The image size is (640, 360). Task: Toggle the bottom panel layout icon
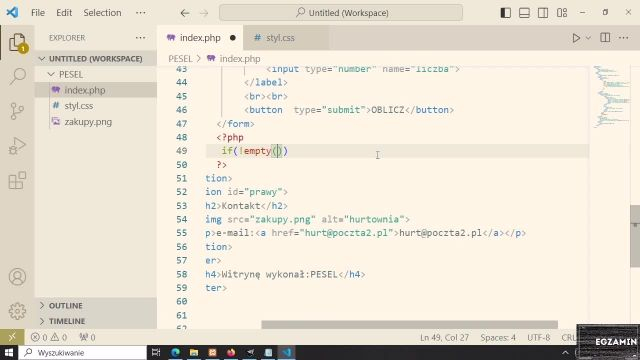pyautogui.click(x=524, y=13)
